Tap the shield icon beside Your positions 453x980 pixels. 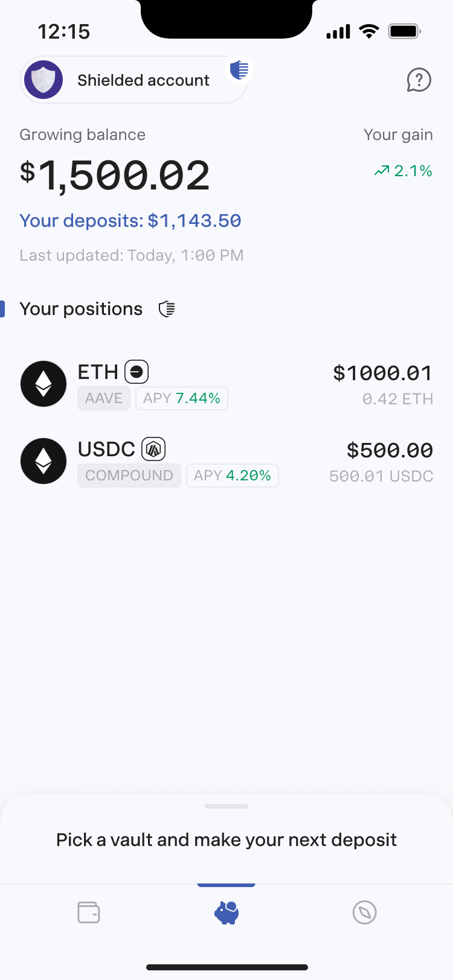point(167,309)
